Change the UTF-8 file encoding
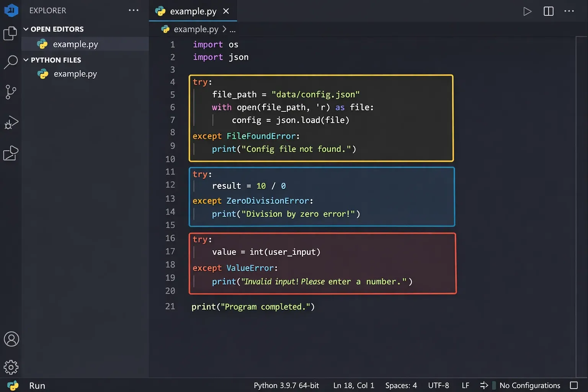Screen dimensions: 588x392 click(438, 385)
